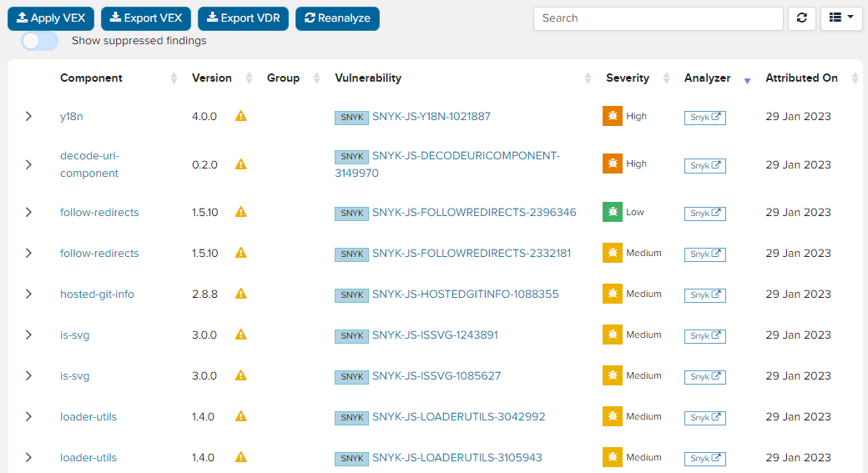868x473 pixels.
Task: Click the Apply VEX button
Action: pyautogui.click(x=51, y=18)
